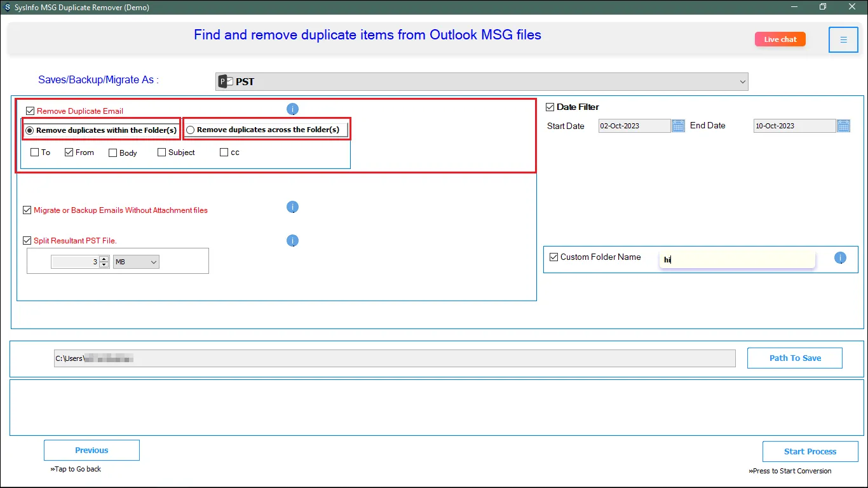Toggle the Body comparison checkbox

[112, 152]
